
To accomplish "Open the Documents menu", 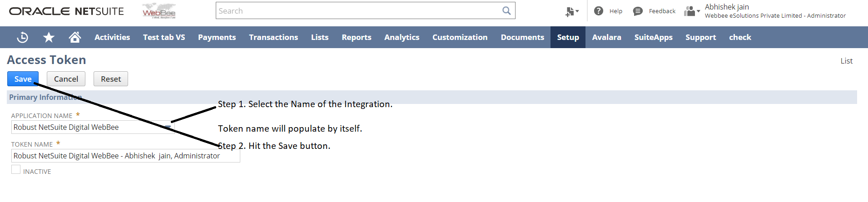I will point(522,37).
